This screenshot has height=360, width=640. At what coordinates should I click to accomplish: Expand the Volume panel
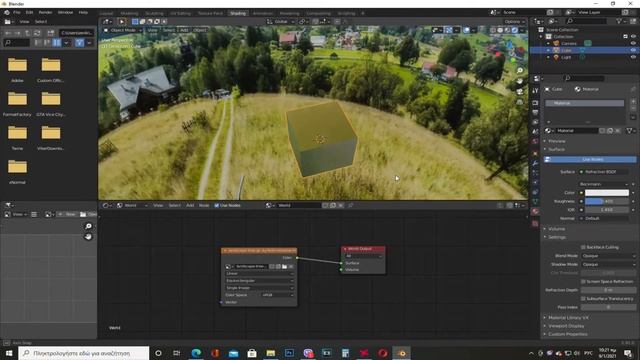(556, 229)
